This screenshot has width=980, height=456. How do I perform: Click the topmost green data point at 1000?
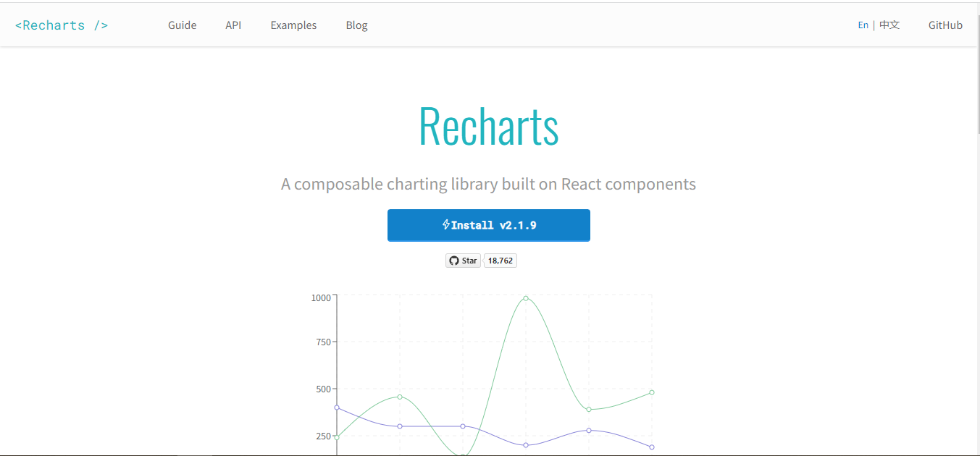click(x=526, y=297)
